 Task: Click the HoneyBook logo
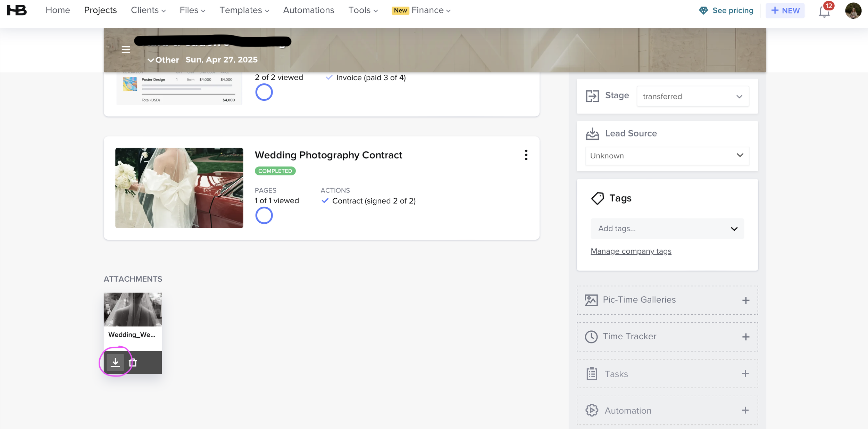(x=17, y=10)
